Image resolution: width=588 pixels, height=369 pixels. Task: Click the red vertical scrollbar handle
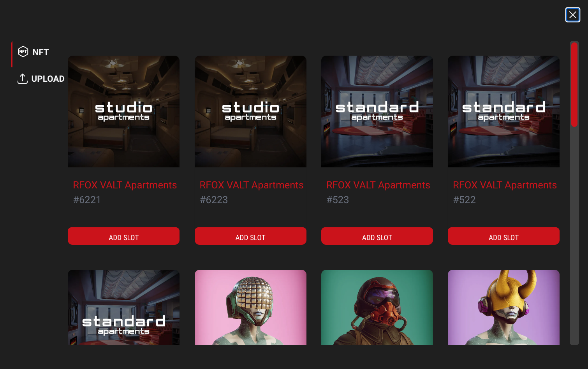tap(574, 84)
